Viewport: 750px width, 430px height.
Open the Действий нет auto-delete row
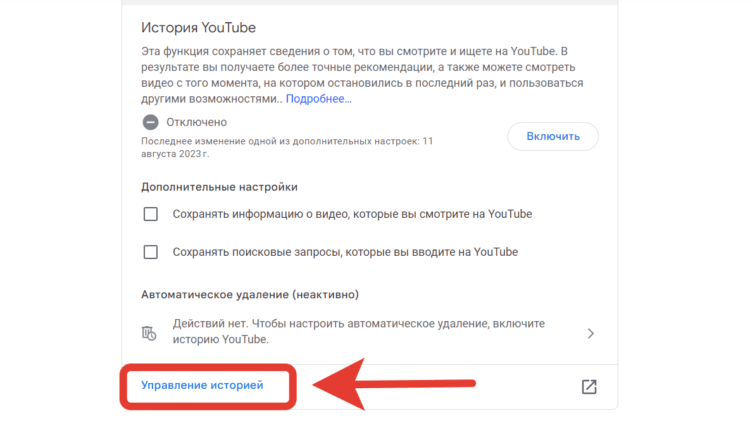pyautogui.click(x=369, y=331)
